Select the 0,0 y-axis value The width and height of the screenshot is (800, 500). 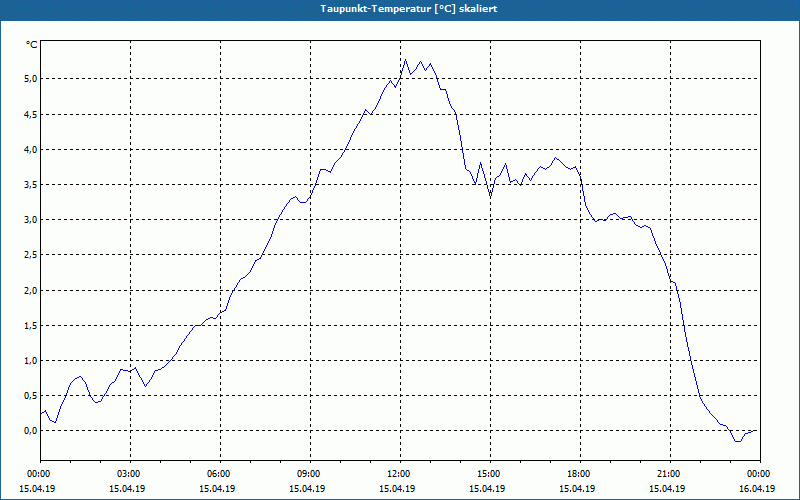pos(31,431)
